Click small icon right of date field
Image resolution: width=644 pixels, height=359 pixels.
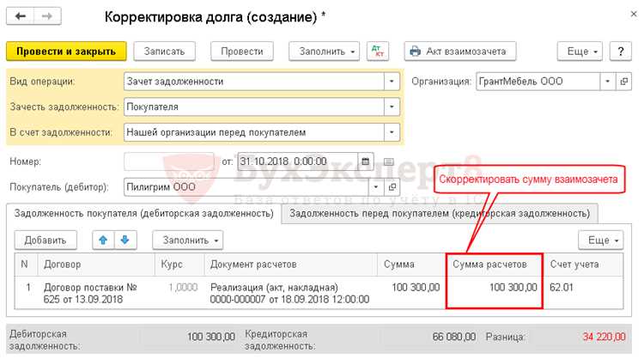[x=388, y=161]
